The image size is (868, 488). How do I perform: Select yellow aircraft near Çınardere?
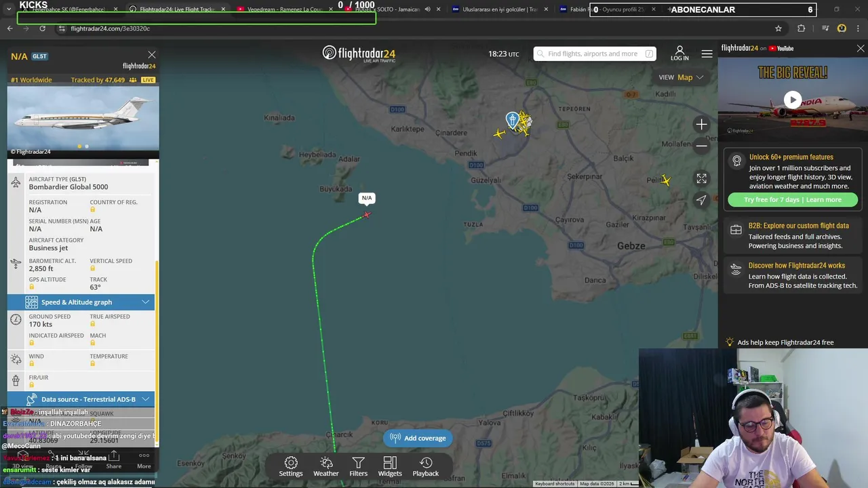tap(500, 134)
